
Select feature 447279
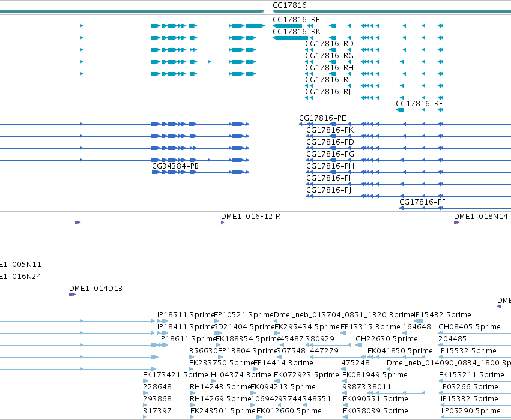pos(324,352)
